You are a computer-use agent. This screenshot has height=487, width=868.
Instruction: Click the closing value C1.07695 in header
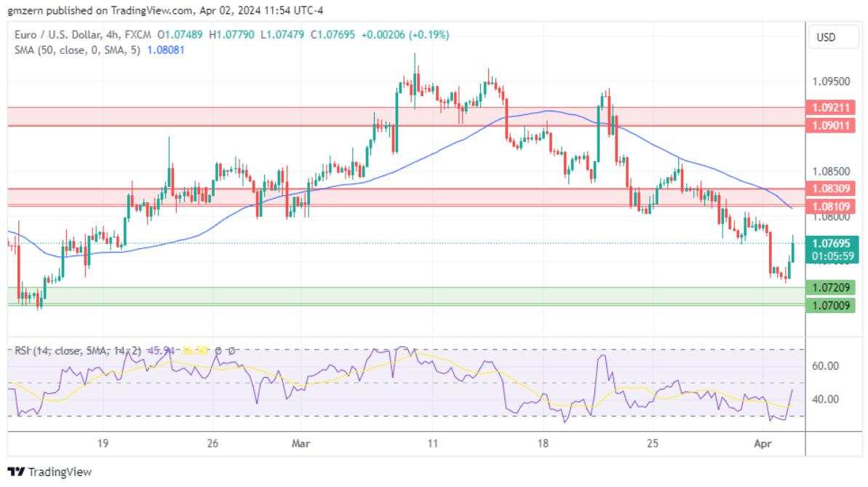[333, 35]
